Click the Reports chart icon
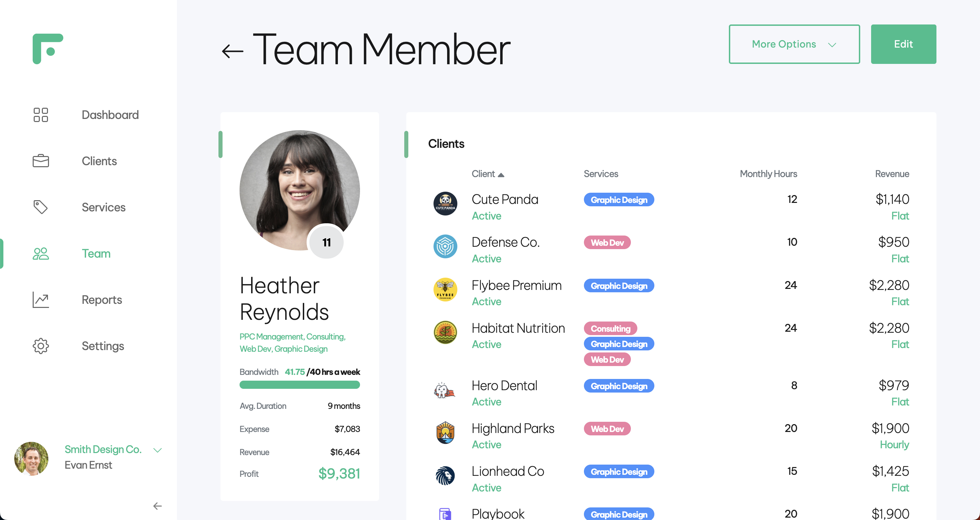 click(x=41, y=299)
